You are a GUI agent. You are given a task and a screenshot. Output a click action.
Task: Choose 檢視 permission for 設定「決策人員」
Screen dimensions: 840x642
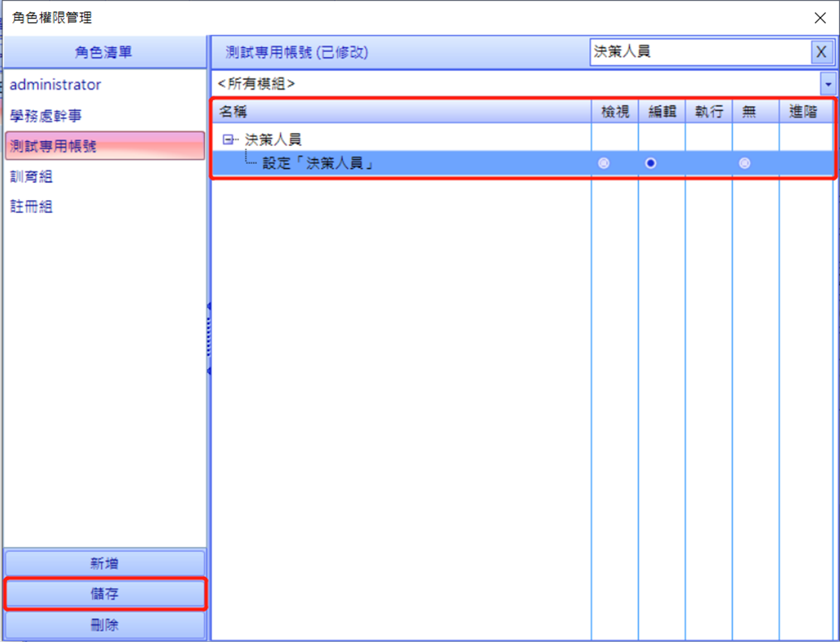[x=604, y=163]
